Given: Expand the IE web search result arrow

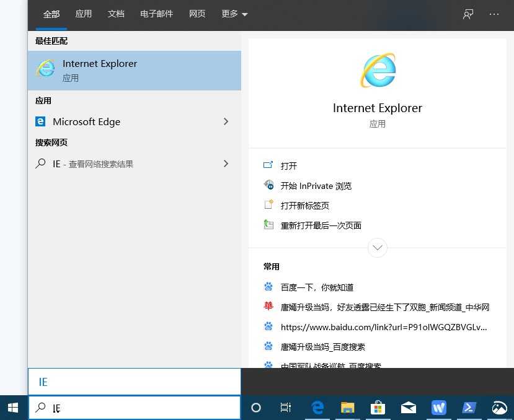Looking at the screenshot, I should pos(226,164).
